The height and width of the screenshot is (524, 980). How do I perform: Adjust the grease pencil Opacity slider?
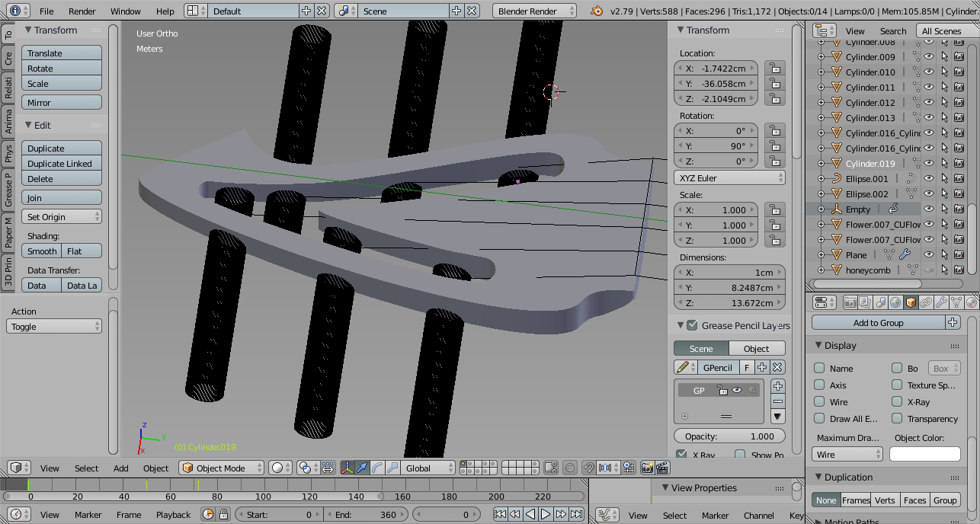pos(729,436)
